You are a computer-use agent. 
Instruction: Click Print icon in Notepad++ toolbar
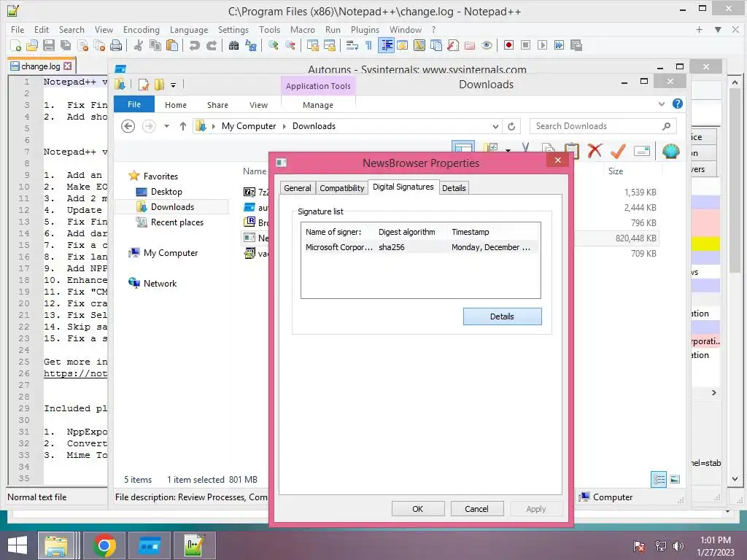click(x=116, y=45)
